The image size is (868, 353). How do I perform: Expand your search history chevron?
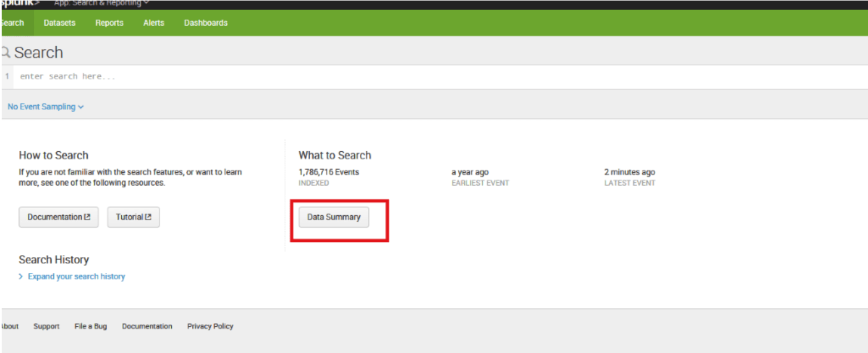click(21, 276)
